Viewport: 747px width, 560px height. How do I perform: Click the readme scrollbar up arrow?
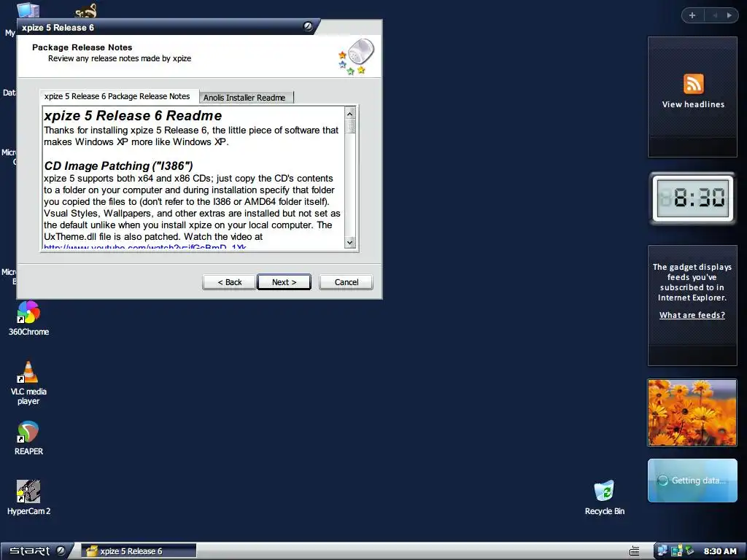point(349,113)
